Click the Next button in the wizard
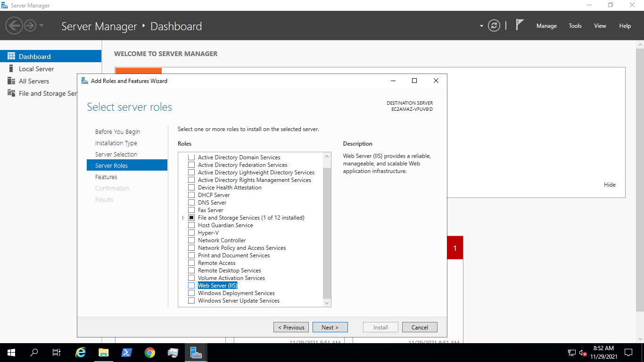644x362 pixels. coord(330,327)
